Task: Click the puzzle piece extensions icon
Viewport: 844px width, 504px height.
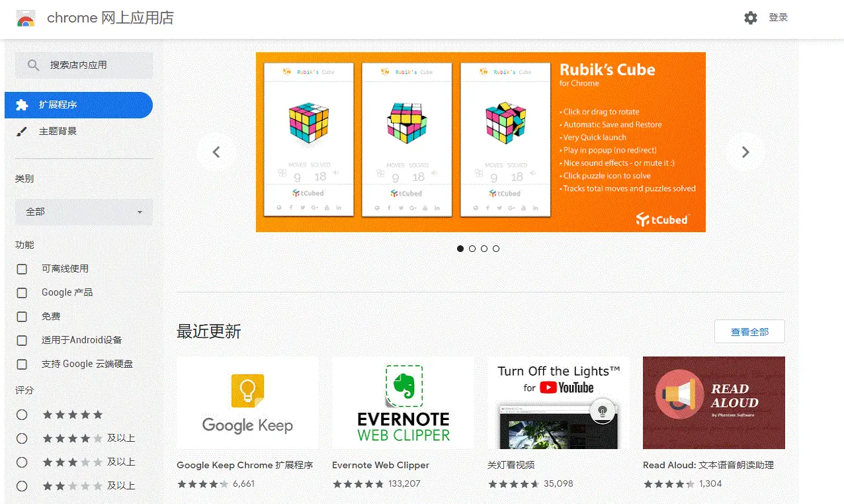Action: (22, 105)
